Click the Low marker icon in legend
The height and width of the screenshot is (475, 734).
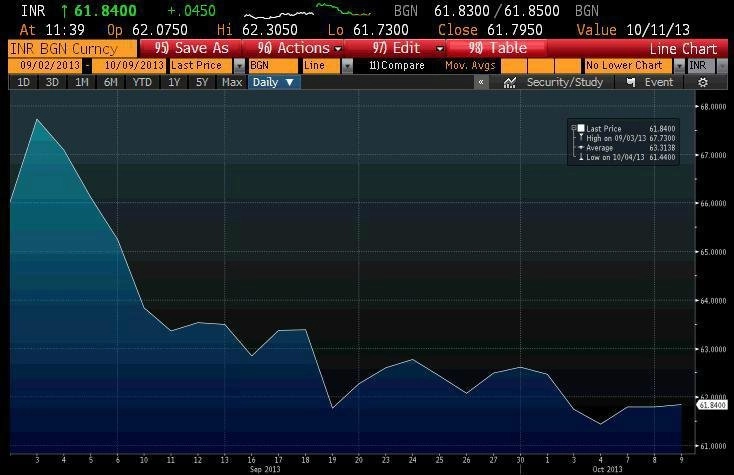coord(581,157)
